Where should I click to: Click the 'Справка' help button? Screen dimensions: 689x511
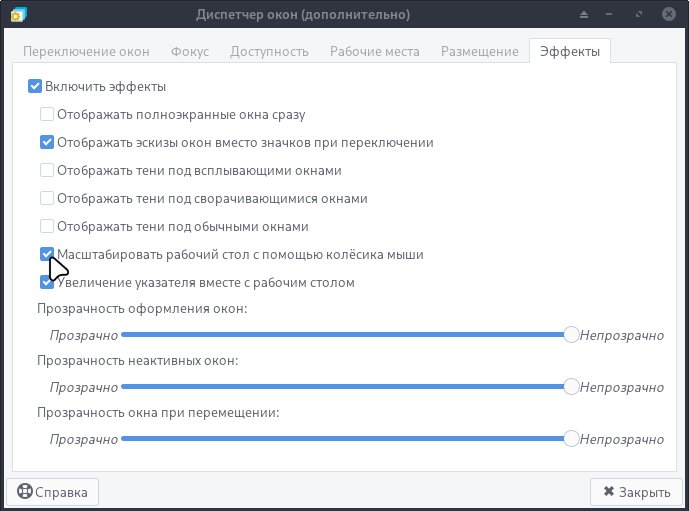click(53, 492)
